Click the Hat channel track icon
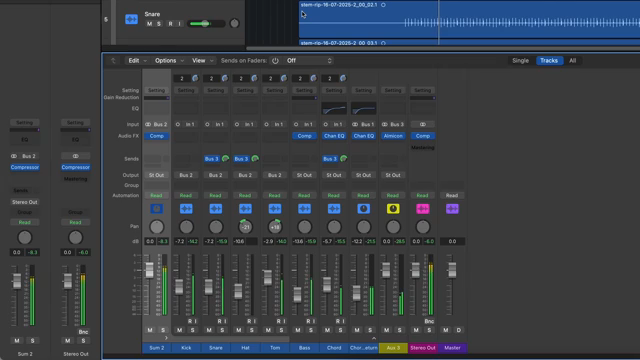 tap(245, 209)
